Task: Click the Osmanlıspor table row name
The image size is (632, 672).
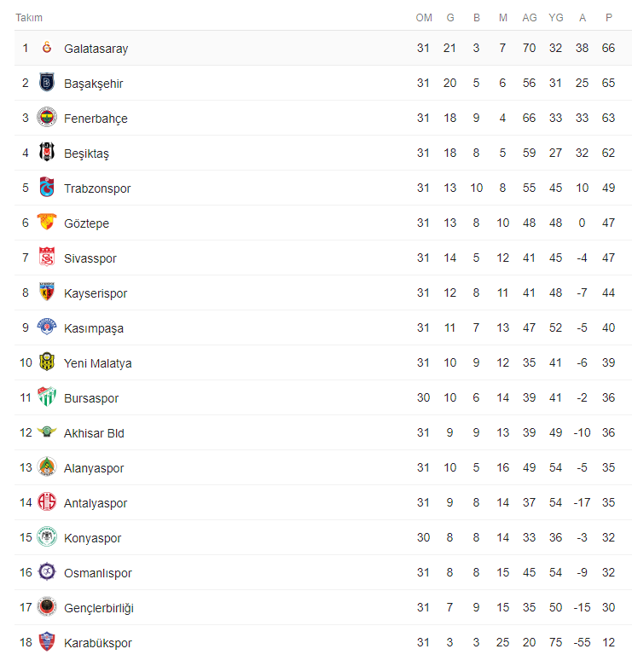Action: tap(98, 573)
